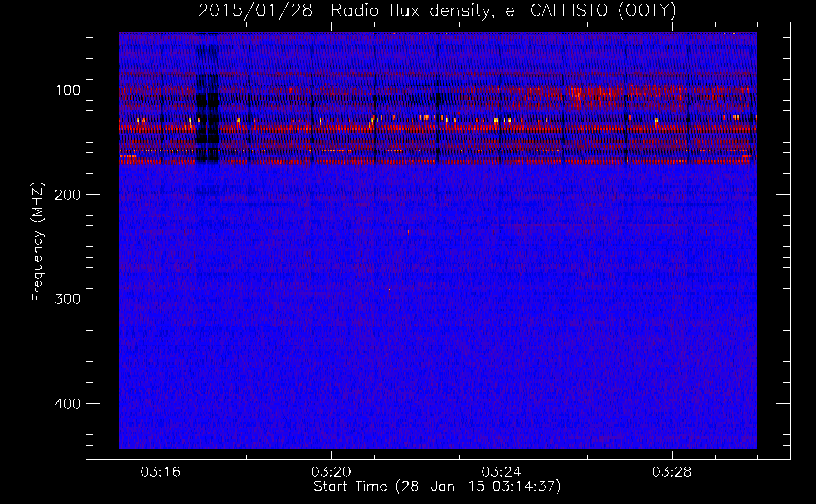Select the 'Frequency (MHZ)' axis label
The height and width of the screenshot is (504, 816).
(38, 242)
